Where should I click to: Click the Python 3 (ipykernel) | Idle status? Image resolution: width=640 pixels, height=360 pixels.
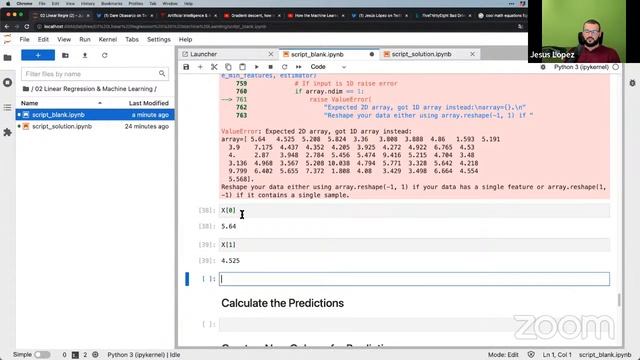(x=144, y=355)
